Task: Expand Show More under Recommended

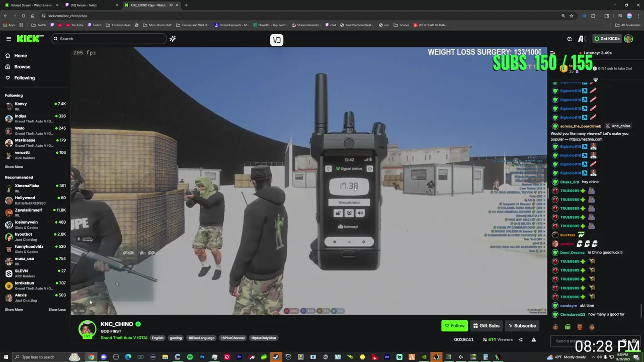Action: click(x=14, y=310)
